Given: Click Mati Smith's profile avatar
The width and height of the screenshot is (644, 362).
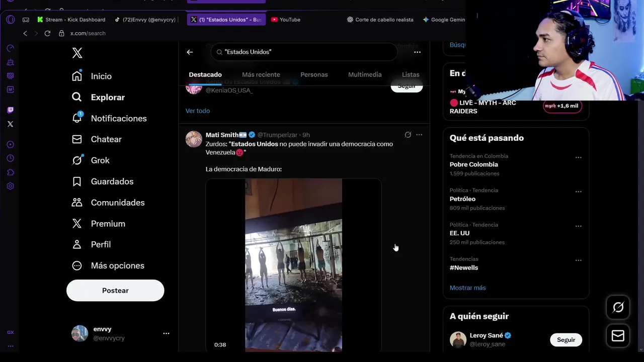Looking at the screenshot, I should tap(194, 139).
